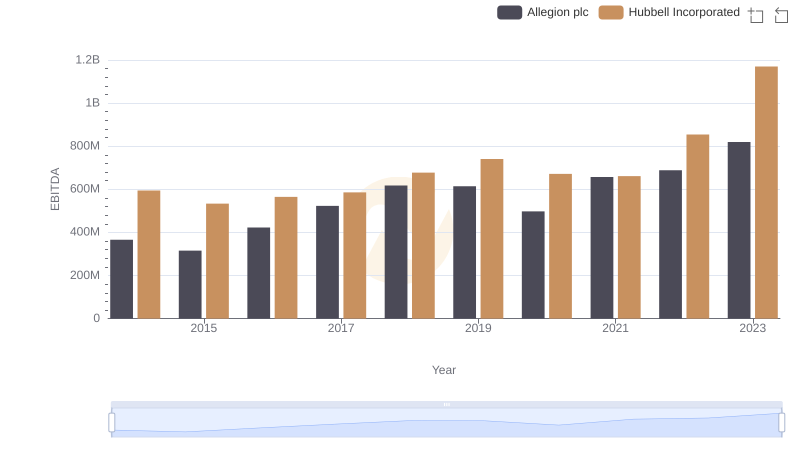Screen dimensions: 800x461
Task: Click the EBITDA axis title
Action: pyautogui.click(x=55, y=189)
